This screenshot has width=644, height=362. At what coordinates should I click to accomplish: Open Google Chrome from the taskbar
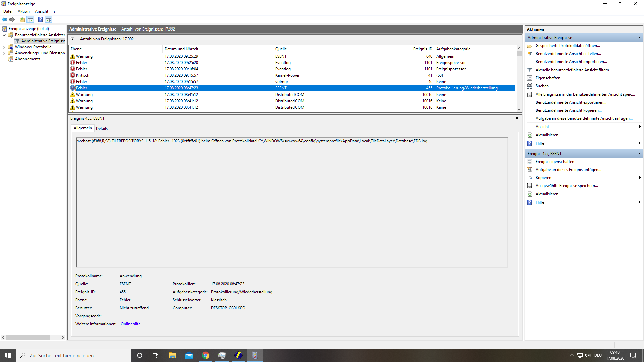(206, 355)
